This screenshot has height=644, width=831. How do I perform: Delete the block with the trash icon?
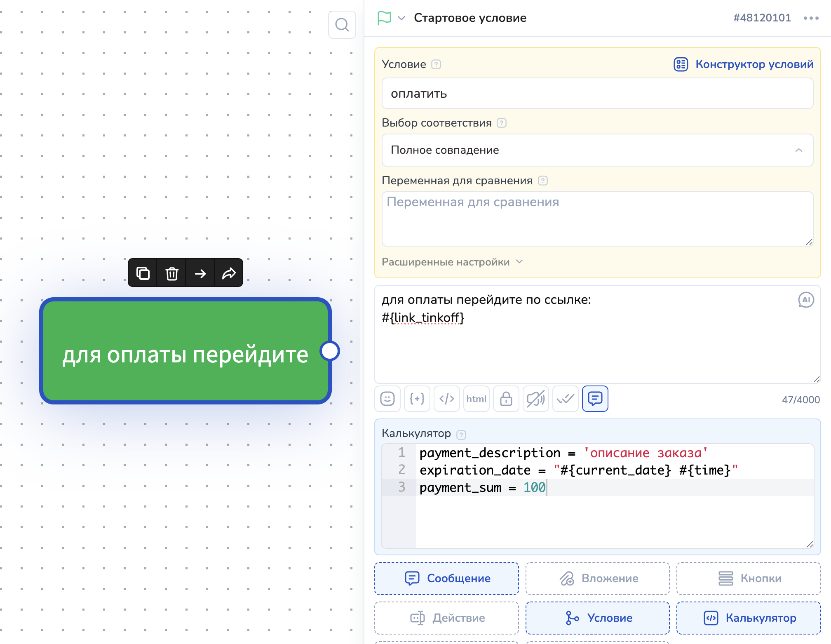click(171, 273)
